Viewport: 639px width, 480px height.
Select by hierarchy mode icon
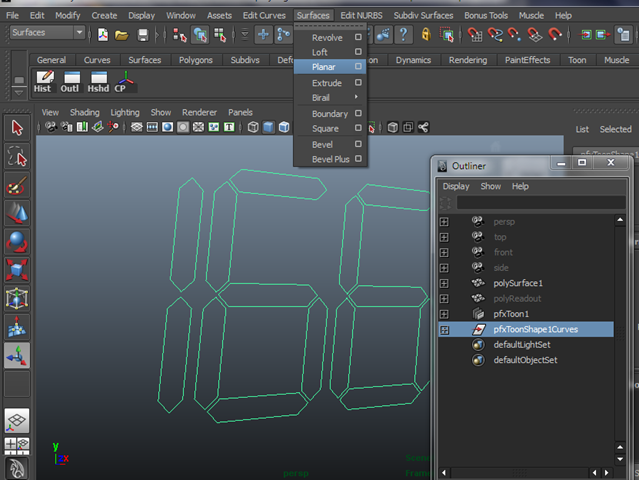coord(179,35)
